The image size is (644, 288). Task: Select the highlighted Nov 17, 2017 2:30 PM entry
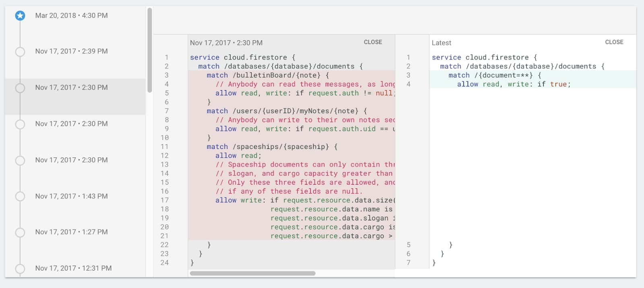[x=75, y=97]
